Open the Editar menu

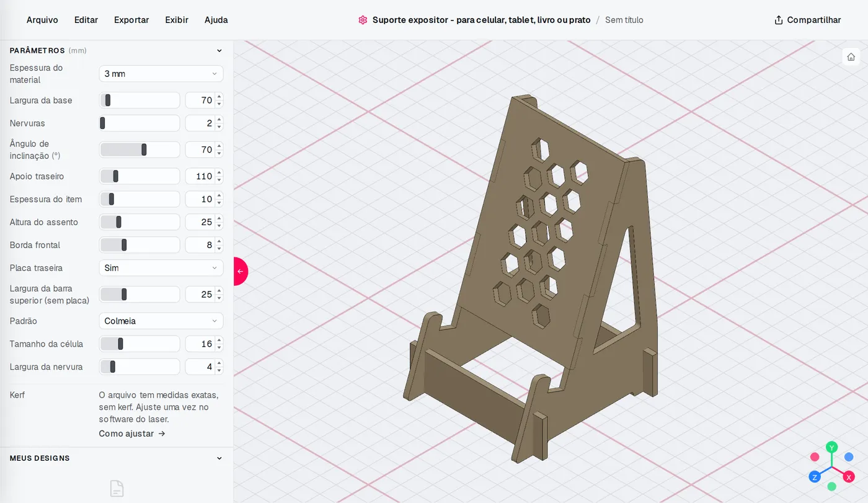pyautogui.click(x=86, y=20)
